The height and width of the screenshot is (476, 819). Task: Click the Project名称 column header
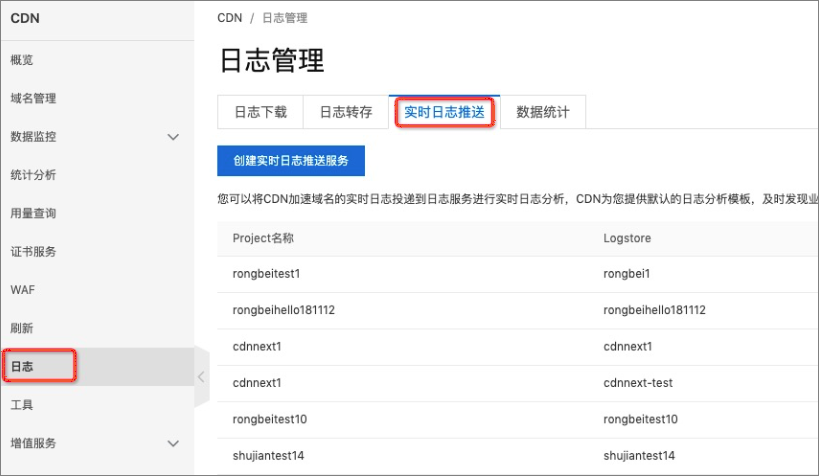(x=263, y=238)
